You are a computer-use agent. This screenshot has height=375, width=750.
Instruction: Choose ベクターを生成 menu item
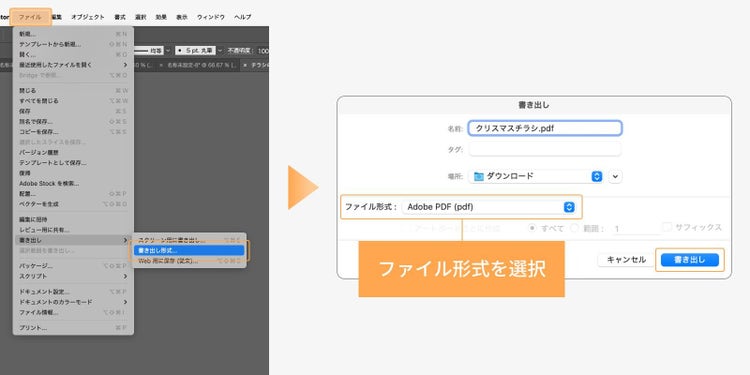(x=73, y=204)
